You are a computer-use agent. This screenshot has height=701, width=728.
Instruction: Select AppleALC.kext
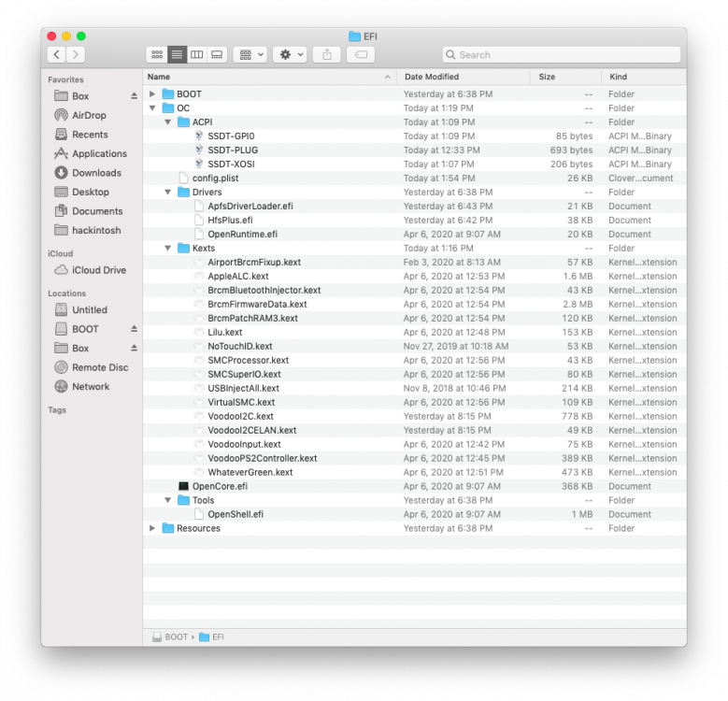(415, 277)
